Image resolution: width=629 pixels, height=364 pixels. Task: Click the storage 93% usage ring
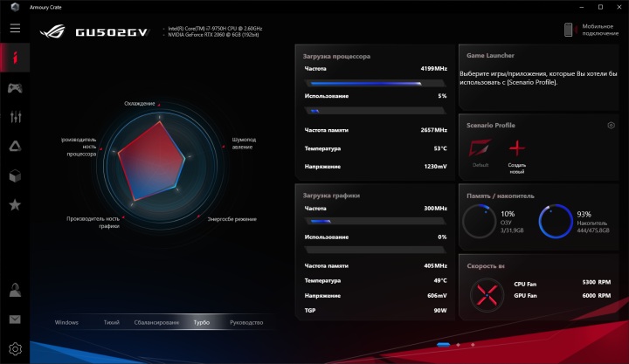[556, 222]
